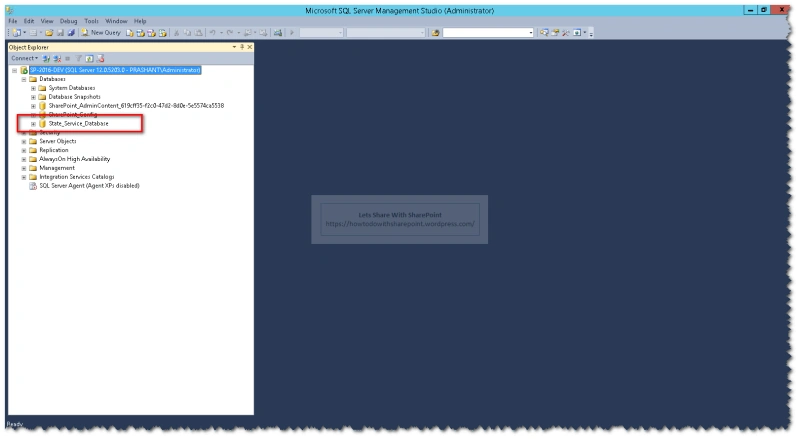The image size is (800, 439).
Task: Toggle auto-hide pin on Object Explorer
Action: coord(242,47)
